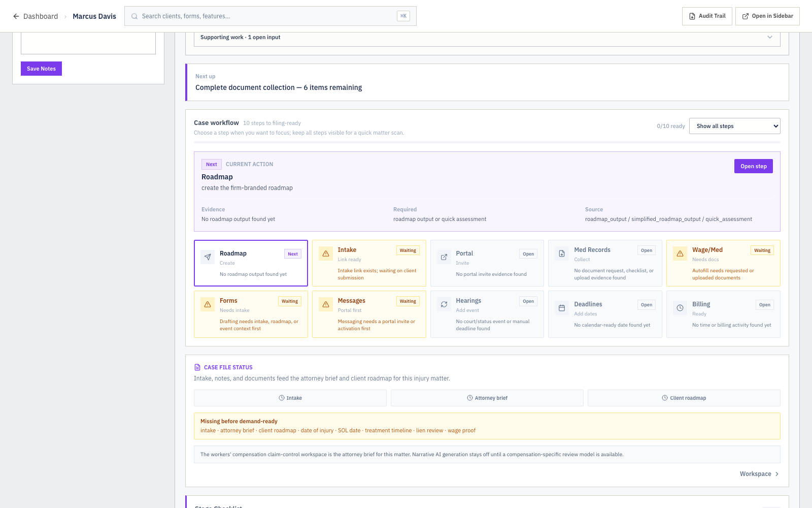Select the Hearings step card
This screenshot has height=508, width=812.
tap(487, 314)
